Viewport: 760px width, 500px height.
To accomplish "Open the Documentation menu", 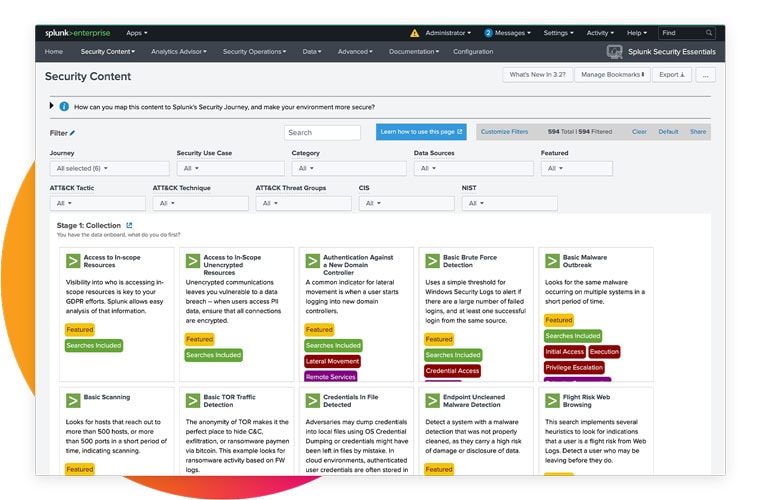I will (414, 51).
